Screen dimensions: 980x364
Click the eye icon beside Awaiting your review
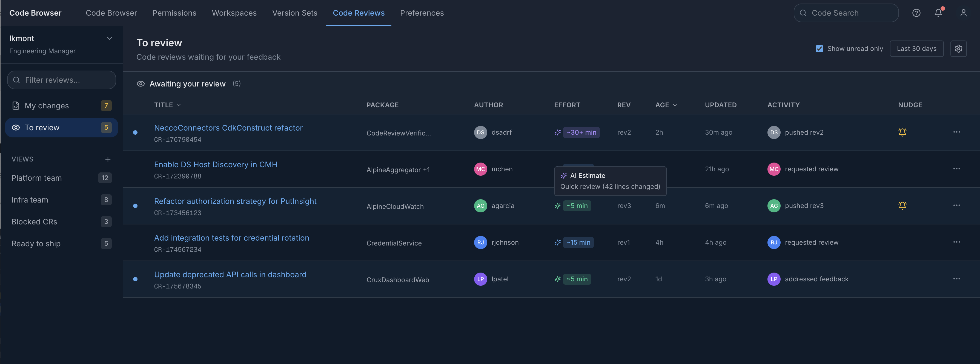tap(141, 83)
